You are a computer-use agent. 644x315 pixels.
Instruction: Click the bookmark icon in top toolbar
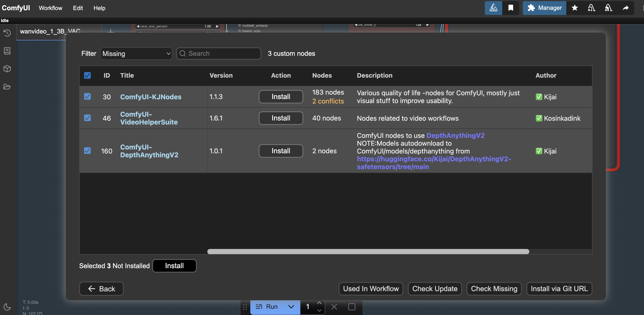tap(511, 8)
